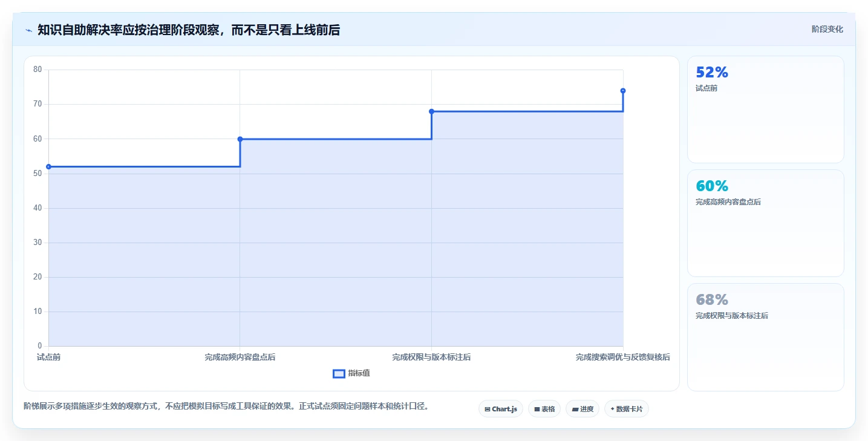Click the y-axis value 80

coord(38,70)
